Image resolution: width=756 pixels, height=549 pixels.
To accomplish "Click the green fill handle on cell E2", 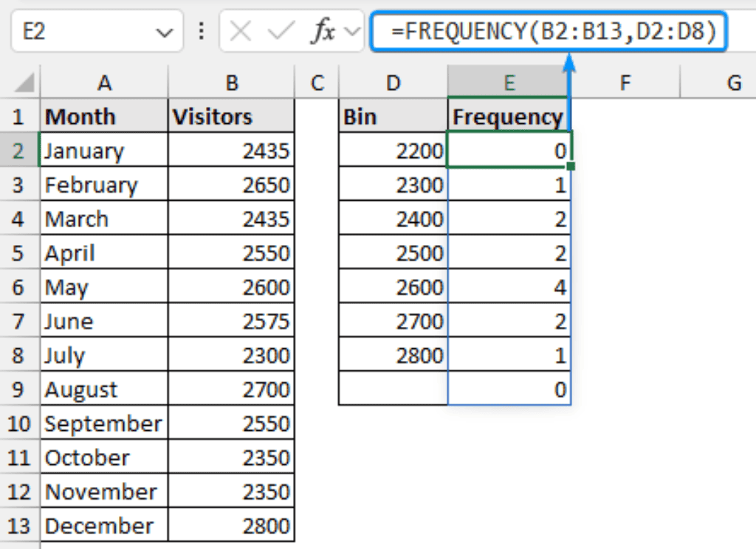I will coord(571,167).
